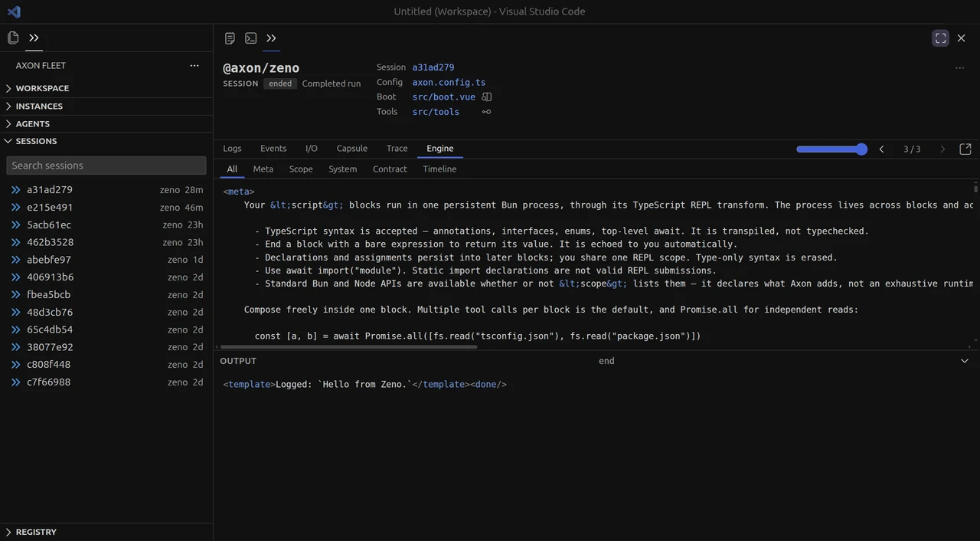Click the link icon beside src/tools

click(x=486, y=112)
